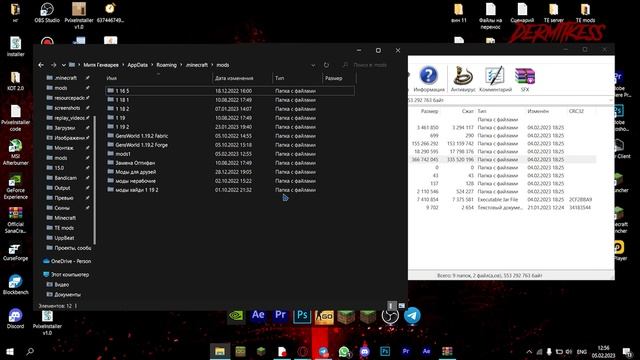
Task: Open Telegram from the floating dock
Action: (x=412, y=316)
